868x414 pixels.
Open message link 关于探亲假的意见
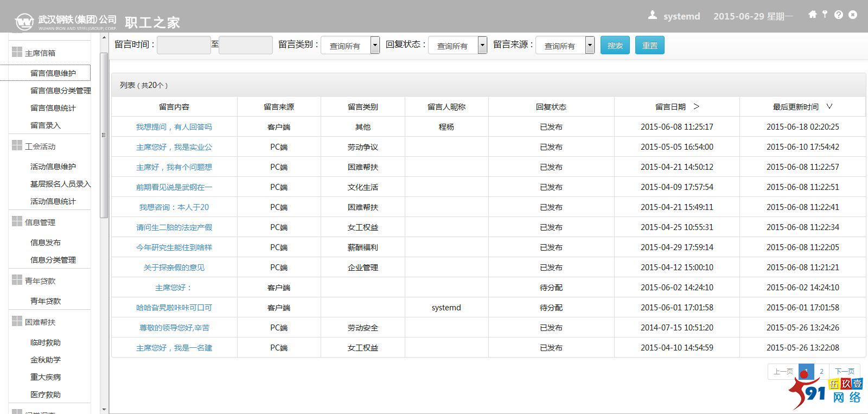[174, 267]
